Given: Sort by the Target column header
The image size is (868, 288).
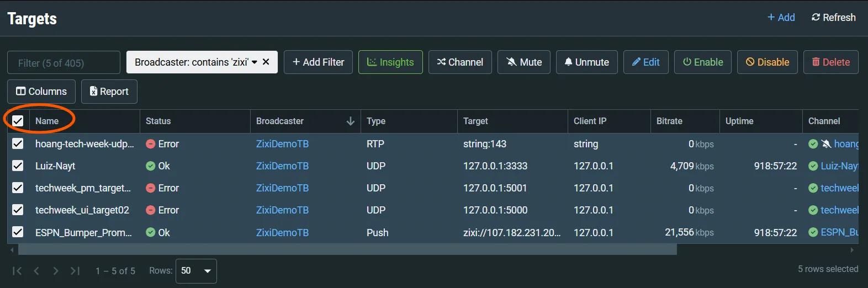Looking at the screenshot, I should 475,121.
